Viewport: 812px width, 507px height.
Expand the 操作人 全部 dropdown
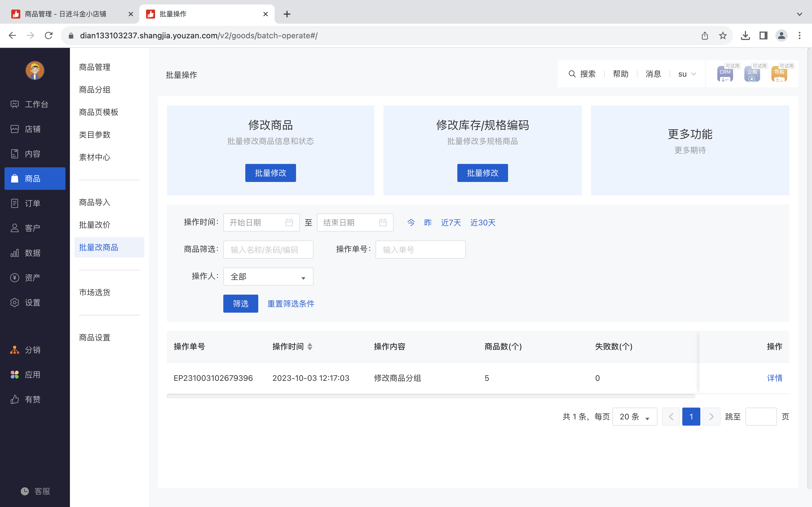pyautogui.click(x=268, y=276)
